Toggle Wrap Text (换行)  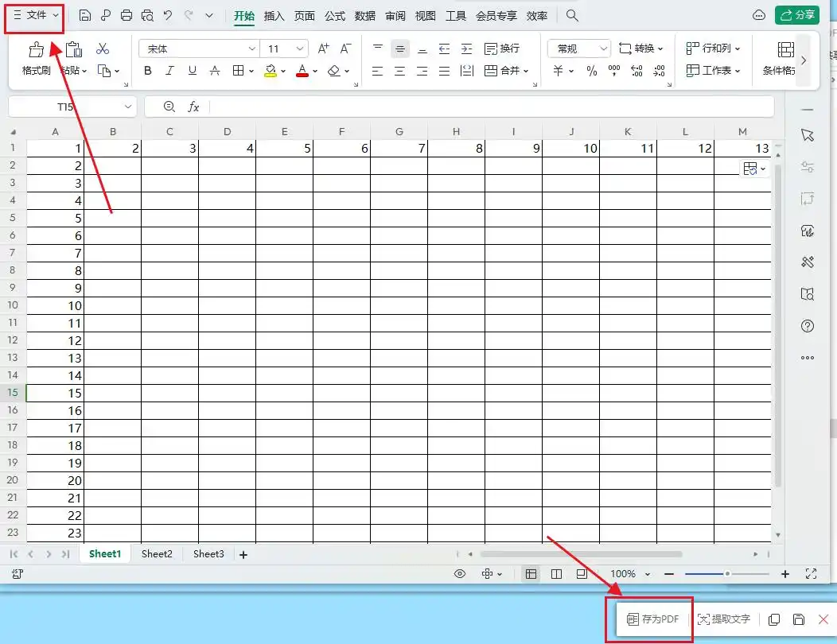(502, 48)
